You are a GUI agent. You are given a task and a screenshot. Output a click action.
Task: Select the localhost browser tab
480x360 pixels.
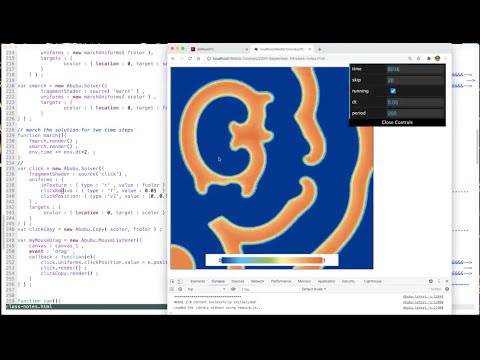point(282,49)
